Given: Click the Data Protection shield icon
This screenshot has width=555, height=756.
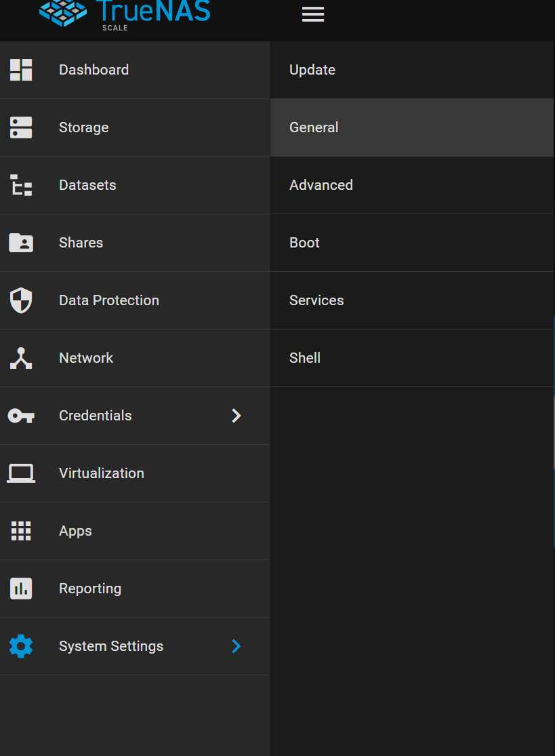Looking at the screenshot, I should pos(21,300).
